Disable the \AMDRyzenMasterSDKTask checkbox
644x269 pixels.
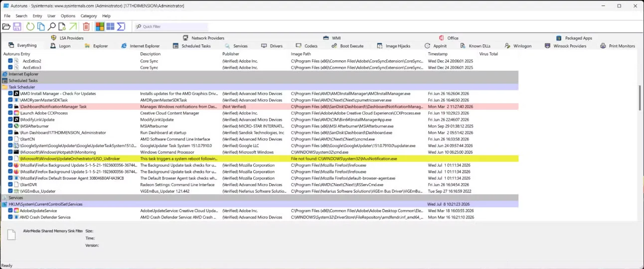pyautogui.click(x=10, y=100)
